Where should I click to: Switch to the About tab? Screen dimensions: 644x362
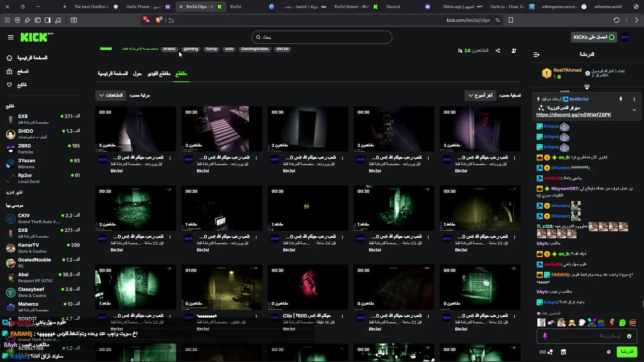click(137, 73)
